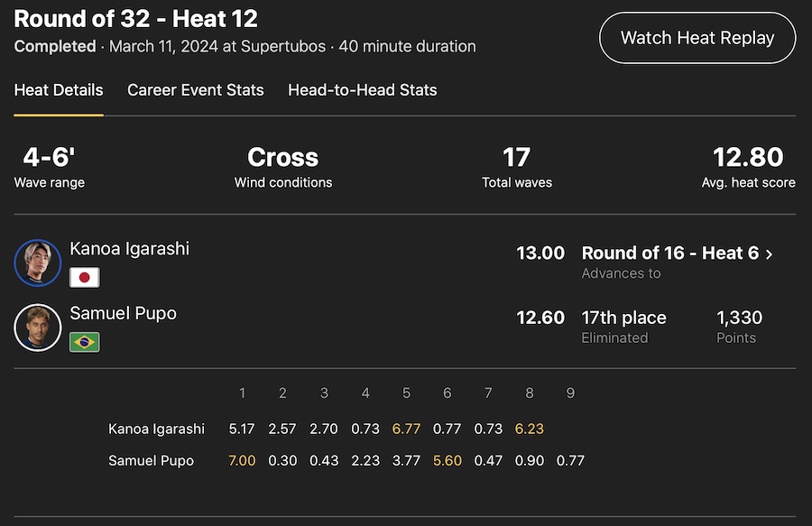
Task: Click Pupo's highlighted 5.60 wave score
Action: coord(448,460)
